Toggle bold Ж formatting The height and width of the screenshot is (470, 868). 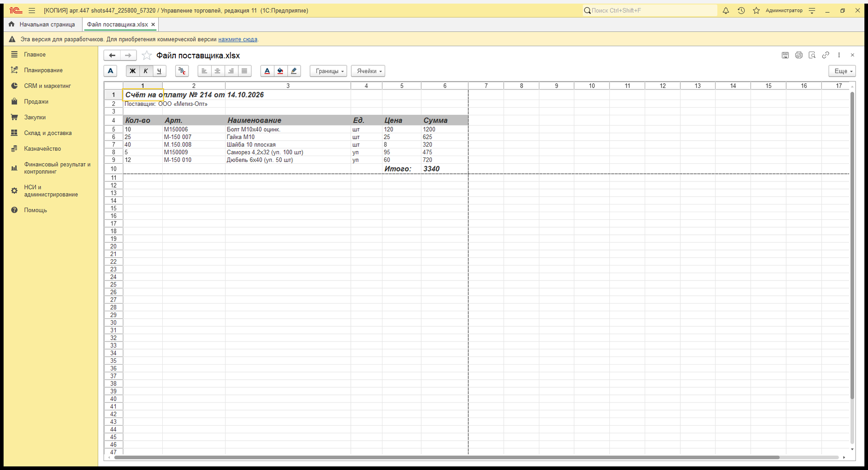(x=132, y=71)
